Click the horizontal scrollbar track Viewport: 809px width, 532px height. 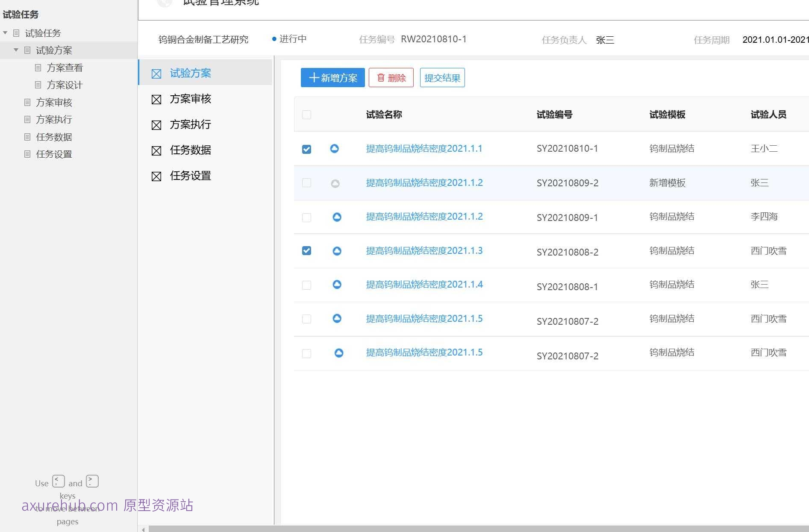478,529
